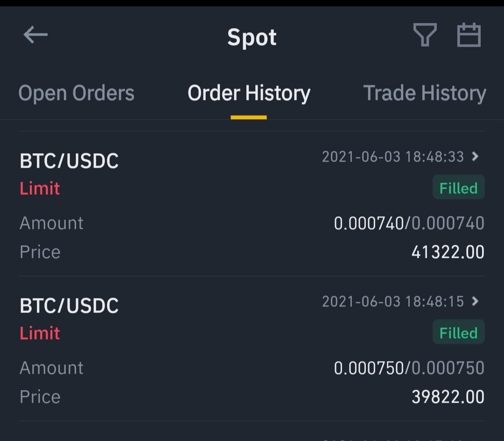Select the red Limit label of second order
This screenshot has height=441, width=504.
tap(40, 333)
